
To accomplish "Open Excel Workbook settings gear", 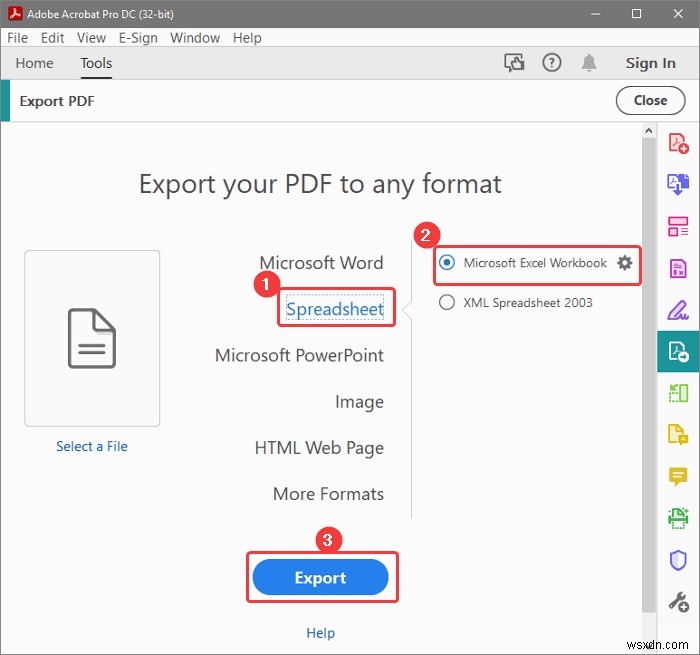I will (625, 263).
